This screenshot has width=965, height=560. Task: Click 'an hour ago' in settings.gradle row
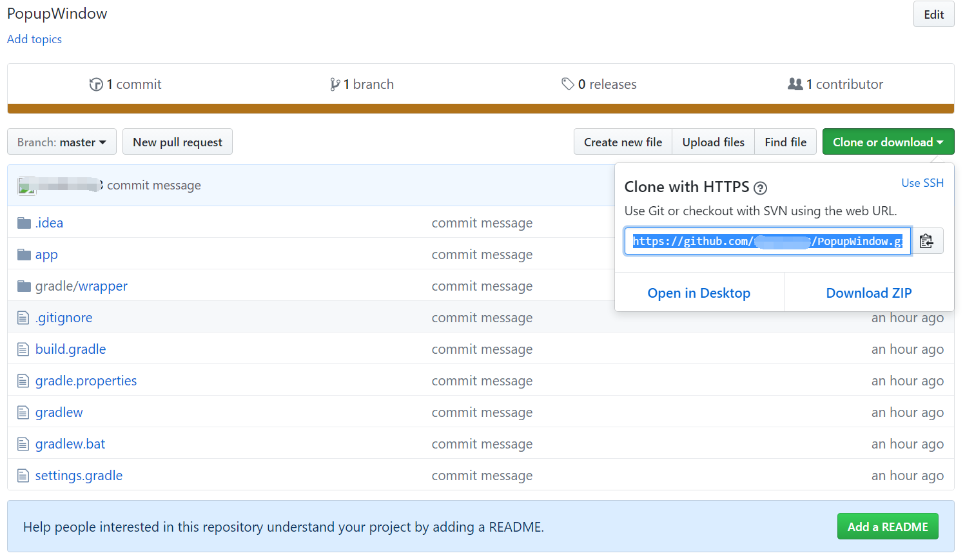[908, 476]
